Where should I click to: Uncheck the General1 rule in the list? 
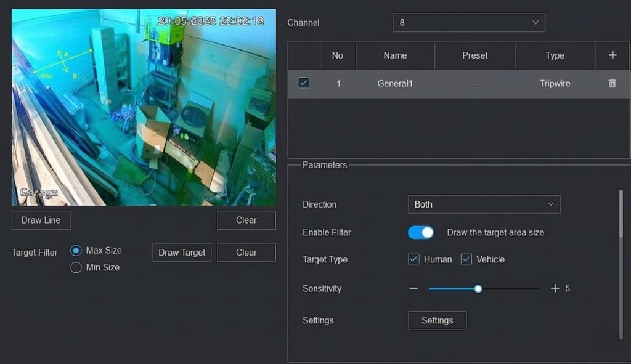point(303,83)
